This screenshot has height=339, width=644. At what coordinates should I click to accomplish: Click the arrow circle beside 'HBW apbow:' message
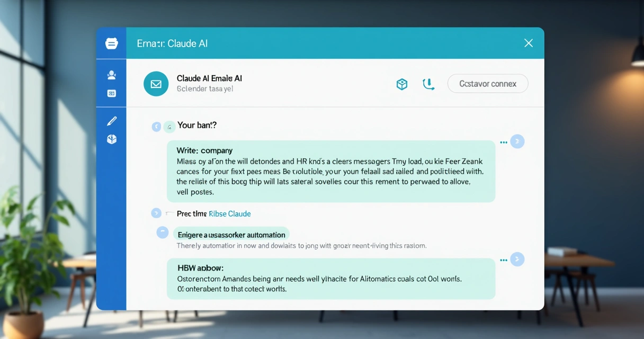(x=517, y=260)
